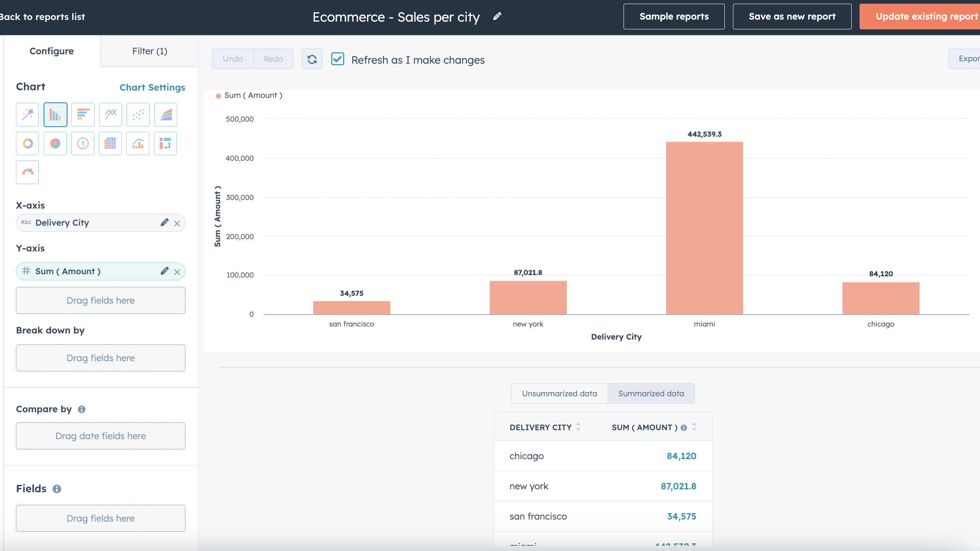Click Save as new report
This screenshot has height=551, width=980.
click(x=792, y=16)
